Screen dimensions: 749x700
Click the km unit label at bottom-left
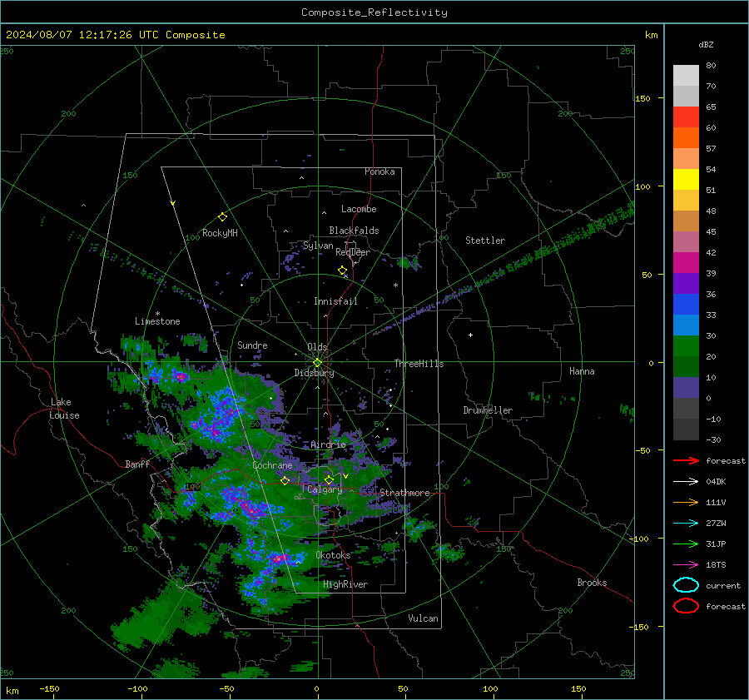point(12,691)
